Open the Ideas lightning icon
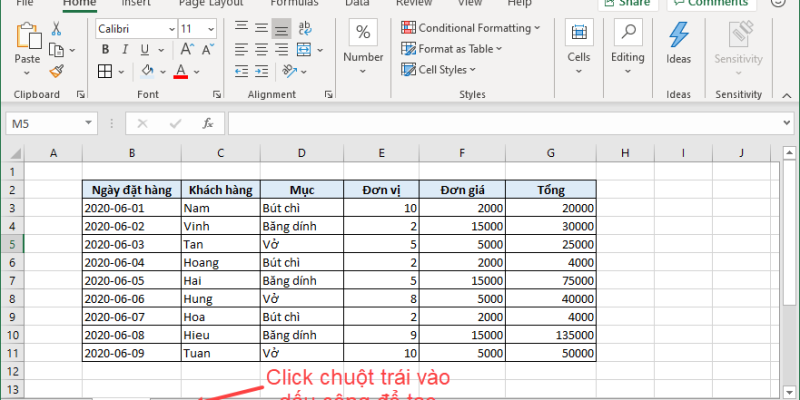This screenshot has height=400, width=800. pos(679,40)
